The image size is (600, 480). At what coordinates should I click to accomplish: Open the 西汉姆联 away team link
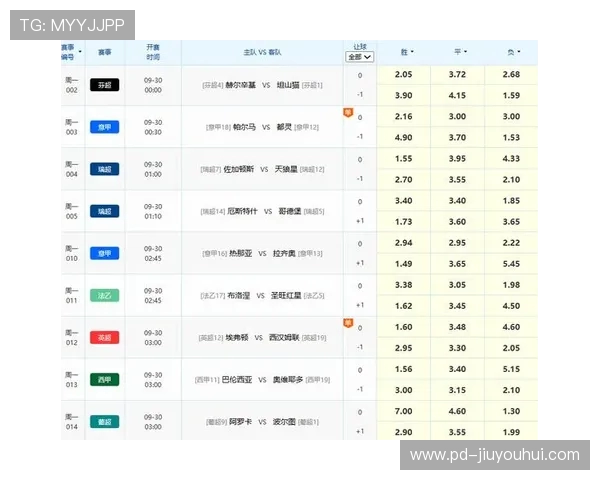tap(284, 338)
